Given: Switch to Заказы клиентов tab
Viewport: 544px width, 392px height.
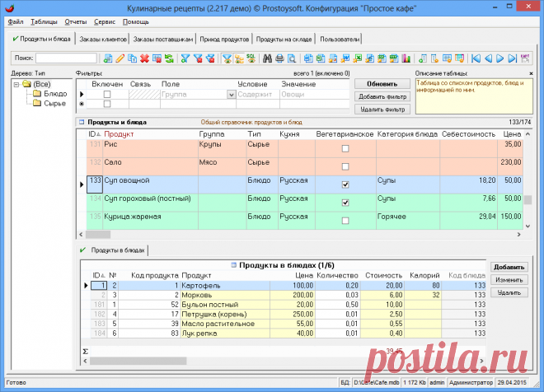Looking at the screenshot, I should pyautogui.click(x=103, y=40).
